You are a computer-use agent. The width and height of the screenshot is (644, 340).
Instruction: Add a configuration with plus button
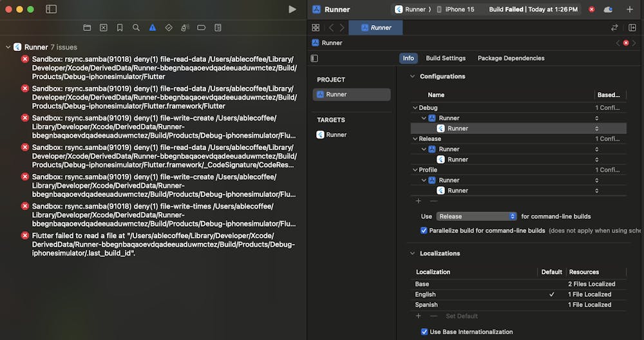[418, 201]
